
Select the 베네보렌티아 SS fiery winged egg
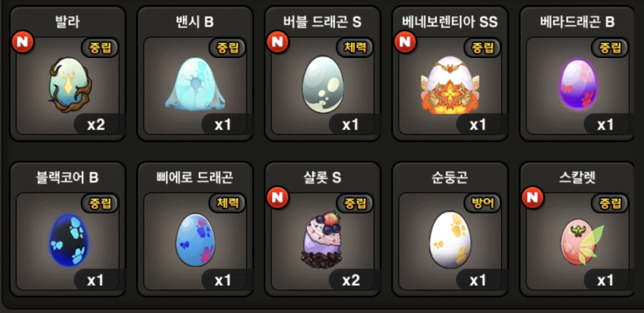click(x=450, y=85)
